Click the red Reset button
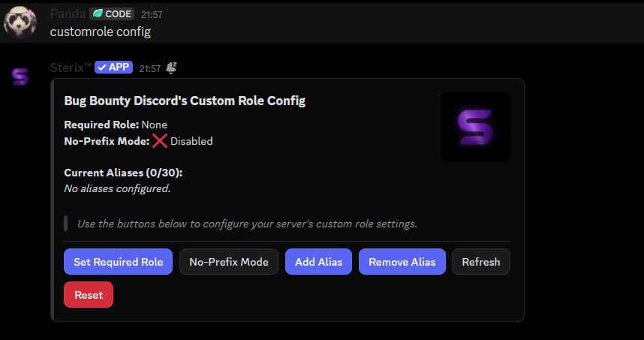The height and width of the screenshot is (340, 644). pyautogui.click(x=89, y=294)
